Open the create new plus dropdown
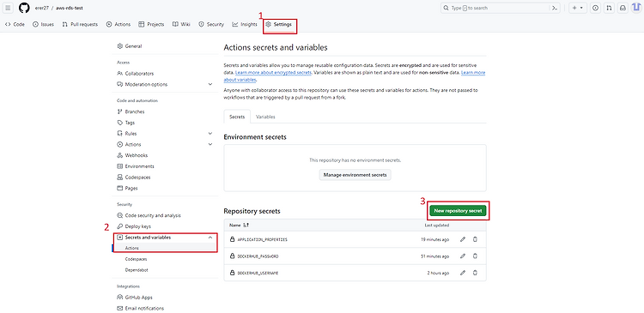 coord(578,8)
